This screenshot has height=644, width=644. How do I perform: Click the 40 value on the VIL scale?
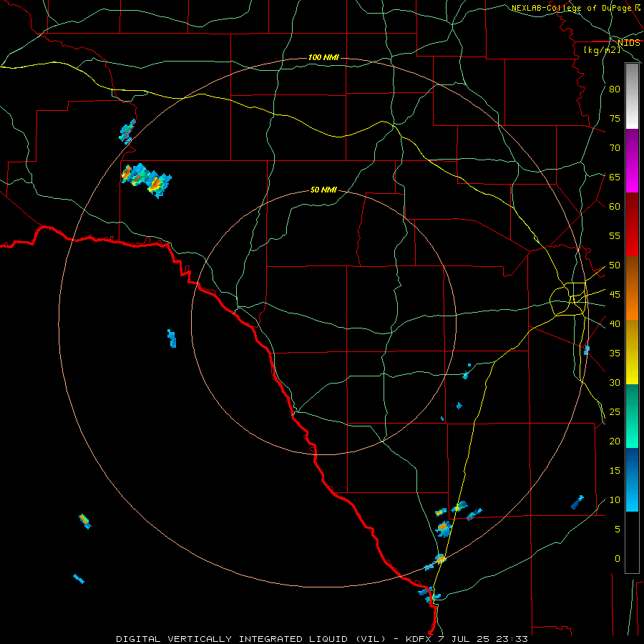(615, 323)
